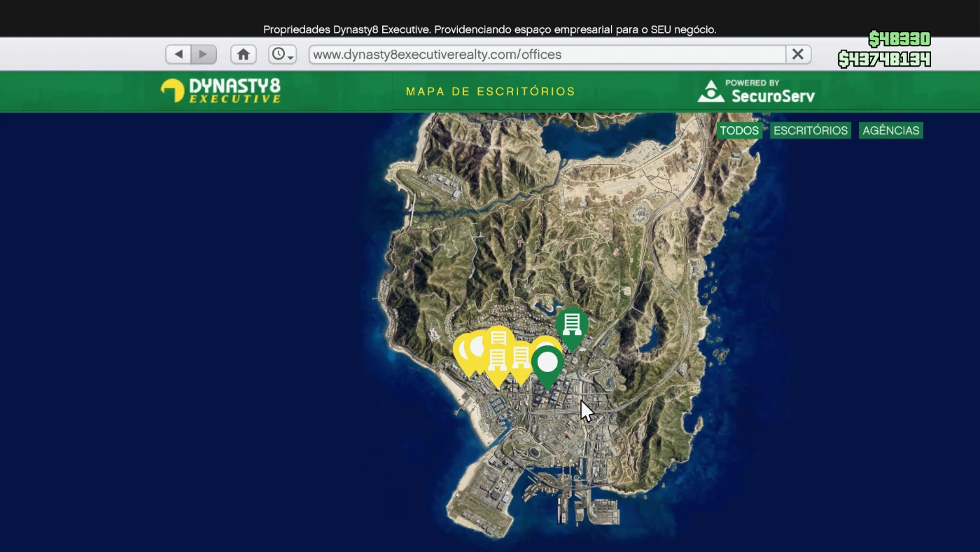Close the browser with the X button

click(x=797, y=55)
